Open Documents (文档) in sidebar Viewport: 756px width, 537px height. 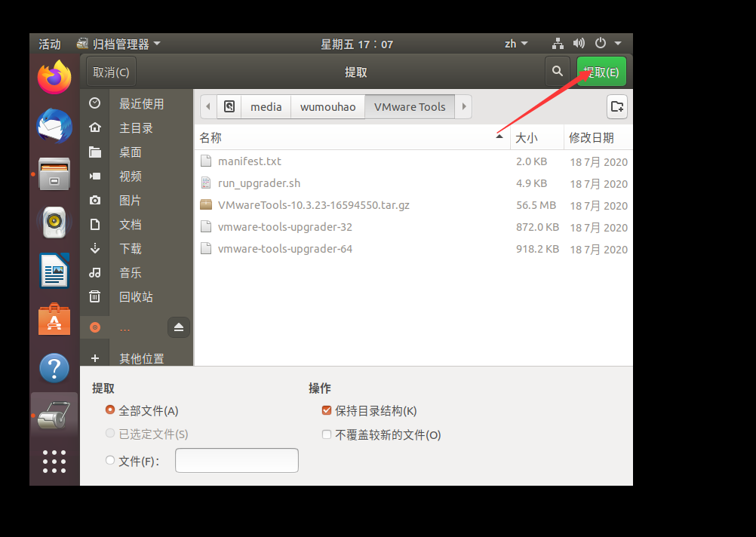point(137,224)
